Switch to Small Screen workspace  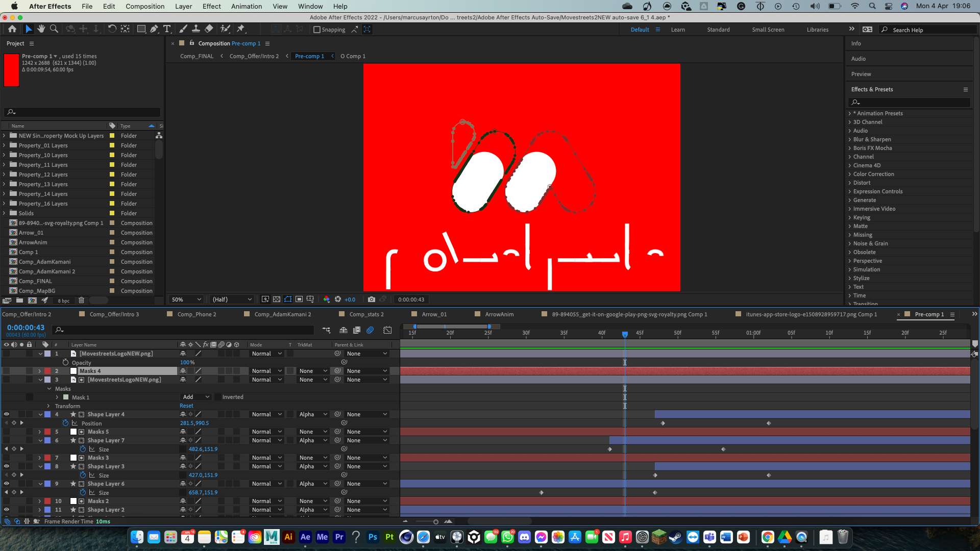768,30
